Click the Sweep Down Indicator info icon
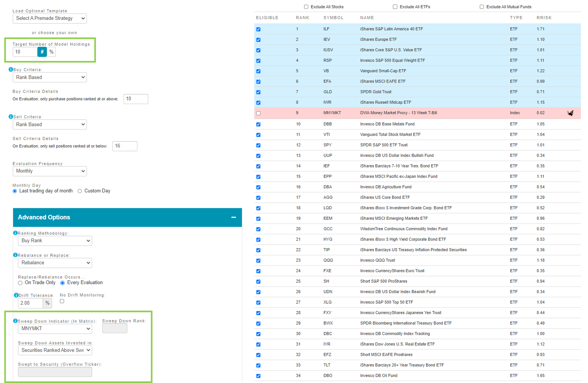This screenshot has width=588, height=383. tap(15, 321)
